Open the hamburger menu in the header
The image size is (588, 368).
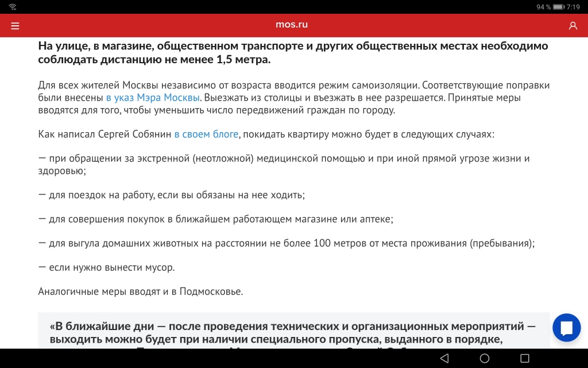15,26
